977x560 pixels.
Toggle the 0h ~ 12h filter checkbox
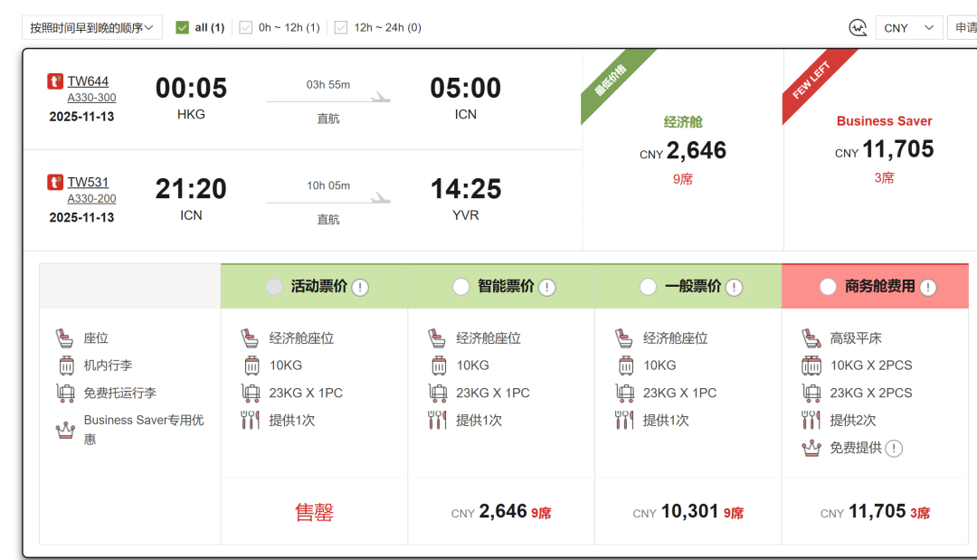[246, 28]
